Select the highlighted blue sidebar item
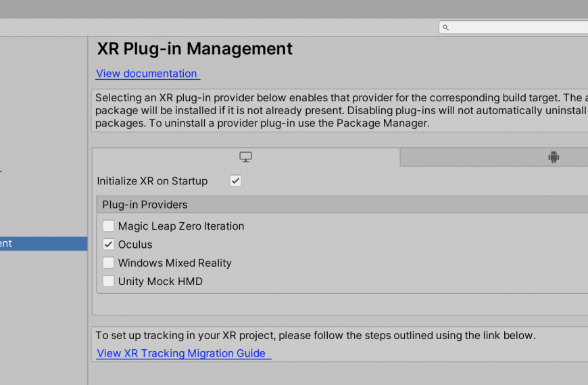The height and width of the screenshot is (385, 588). point(43,244)
